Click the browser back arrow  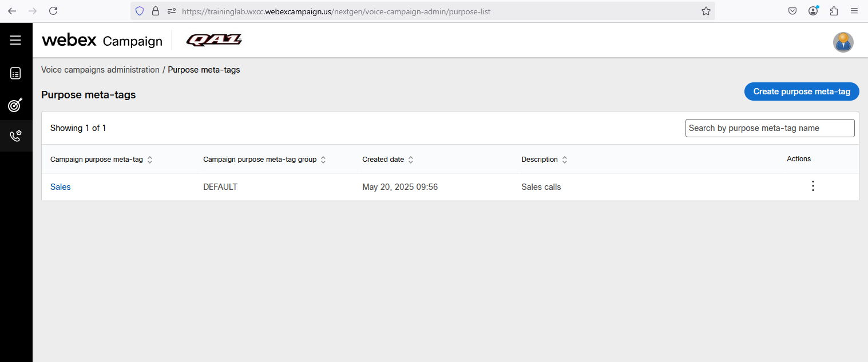(12, 11)
